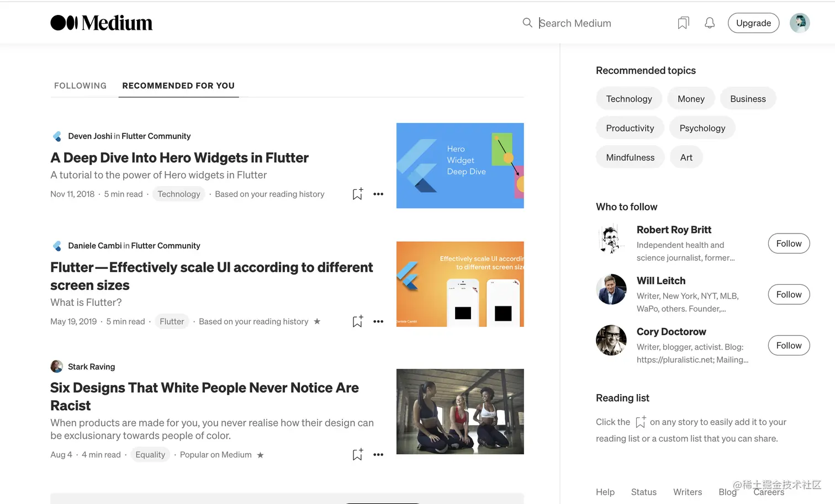Follow Will Leitch

pyautogui.click(x=789, y=294)
